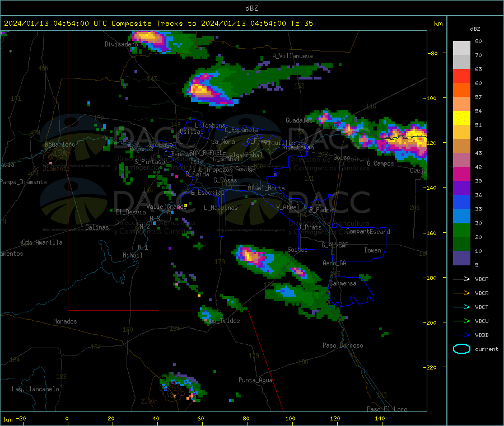Click the 'Tz 35' text in the header
The height and width of the screenshot is (426, 504).
(301, 24)
